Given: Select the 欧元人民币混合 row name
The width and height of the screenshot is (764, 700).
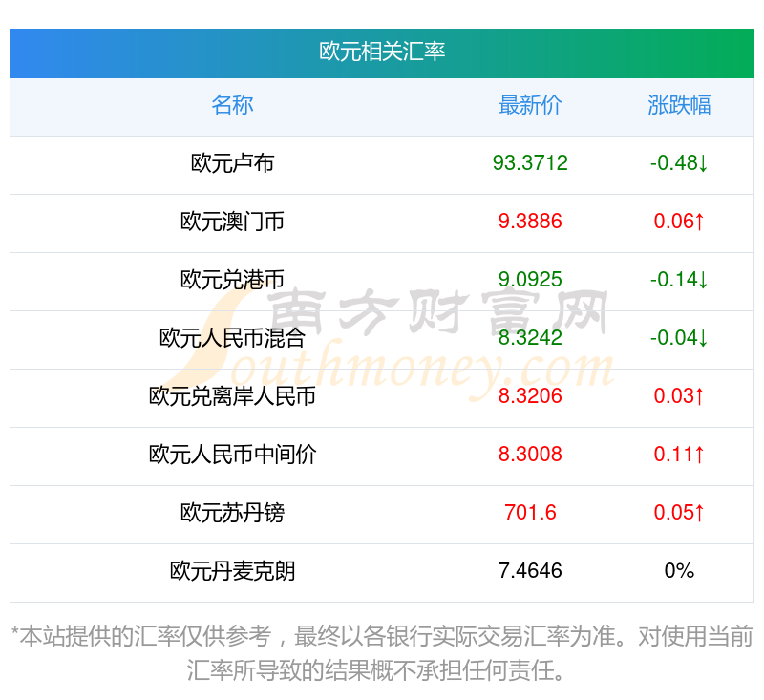Looking at the screenshot, I should click(232, 338).
